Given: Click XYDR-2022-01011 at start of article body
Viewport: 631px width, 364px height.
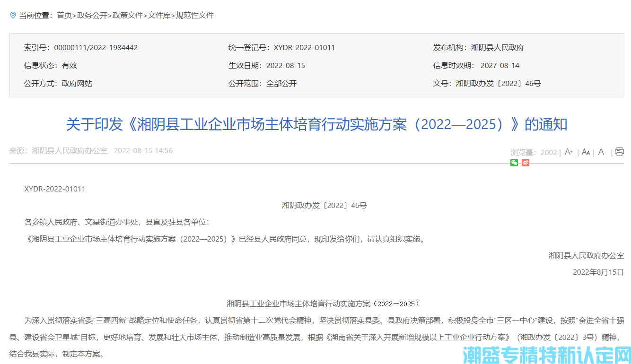Looking at the screenshot, I should [x=55, y=189].
